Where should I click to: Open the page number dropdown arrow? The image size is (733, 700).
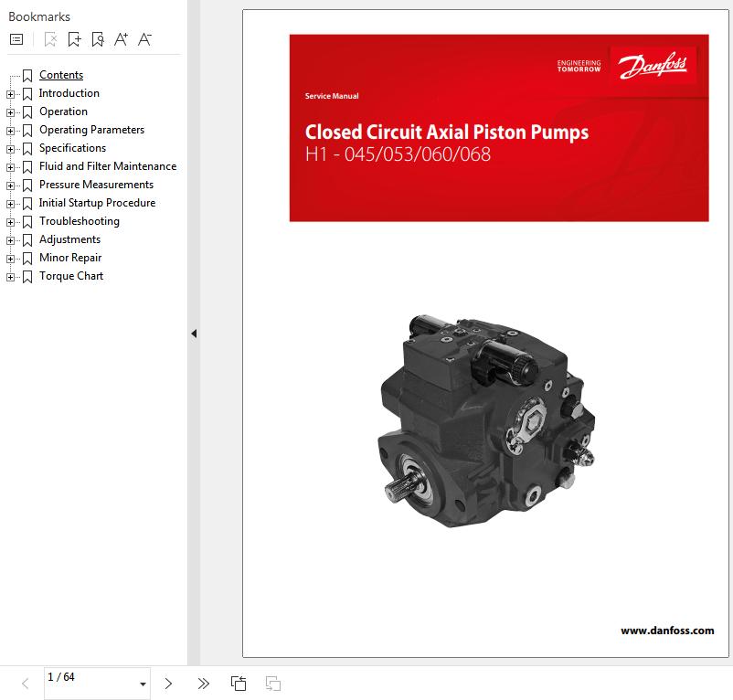click(x=143, y=684)
